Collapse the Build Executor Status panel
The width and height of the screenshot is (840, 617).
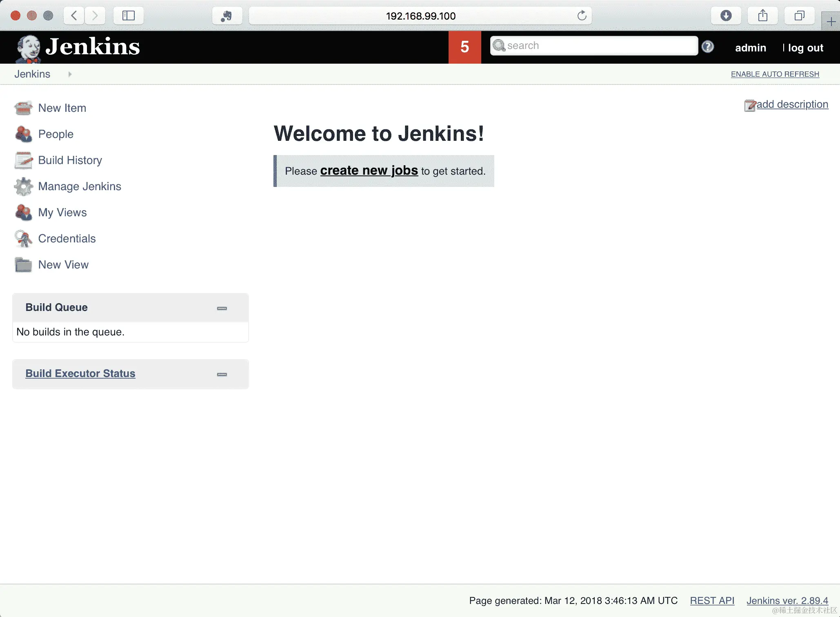coord(222,374)
